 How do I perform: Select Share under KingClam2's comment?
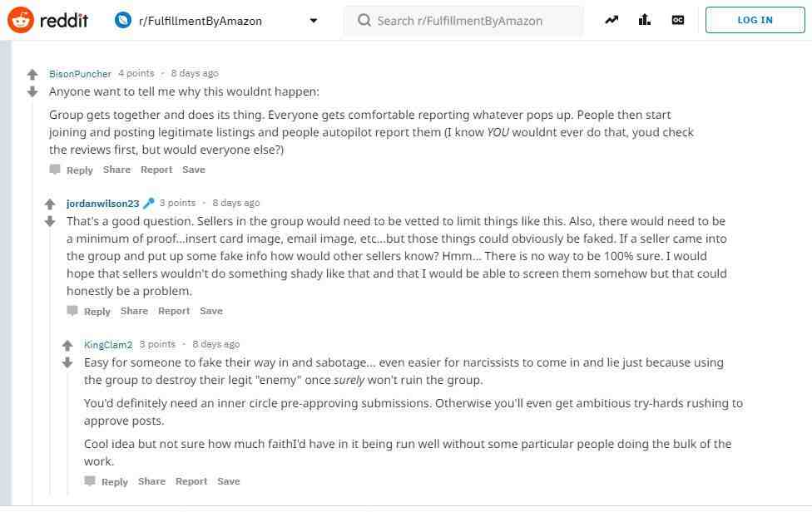tap(151, 481)
